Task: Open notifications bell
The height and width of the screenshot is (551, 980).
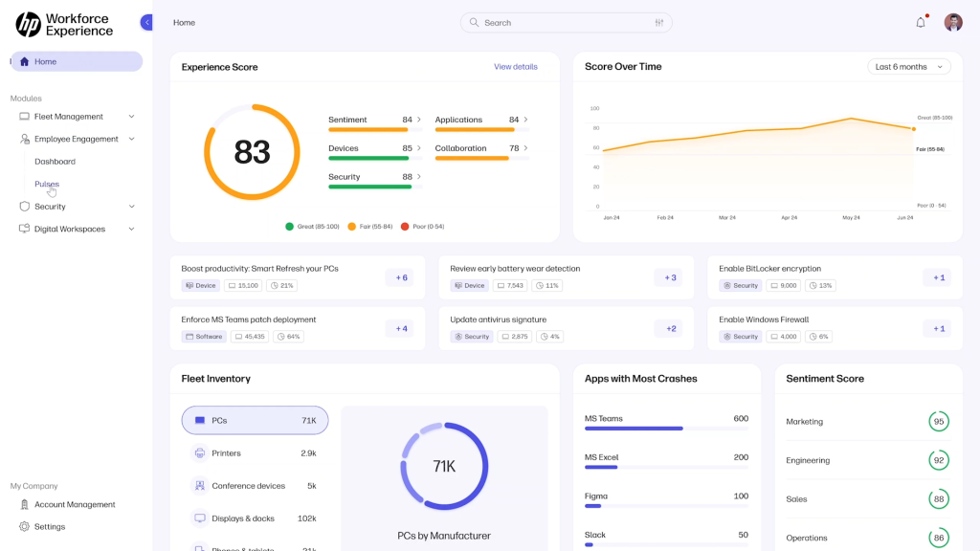Action: (921, 23)
